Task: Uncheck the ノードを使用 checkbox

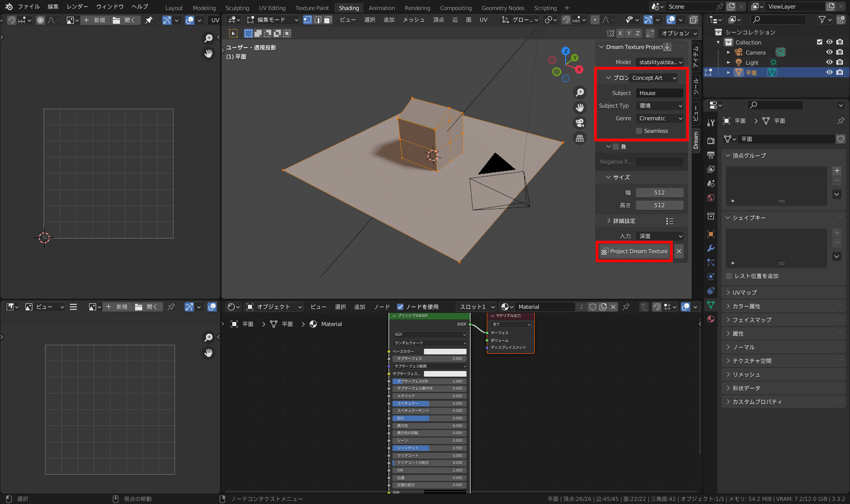Action: point(400,307)
